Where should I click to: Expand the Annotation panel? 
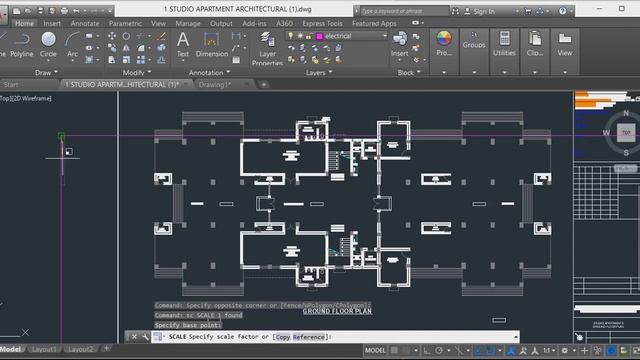(x=209, y=73)
